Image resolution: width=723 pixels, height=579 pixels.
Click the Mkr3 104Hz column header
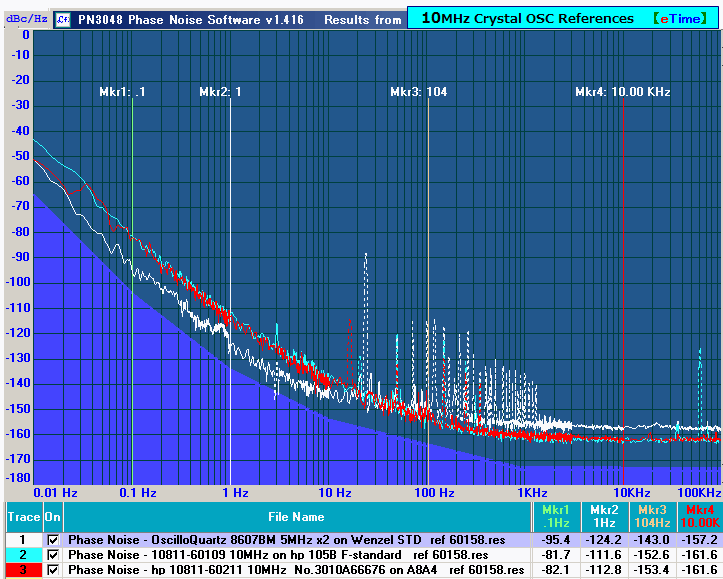tap(650, 517)
